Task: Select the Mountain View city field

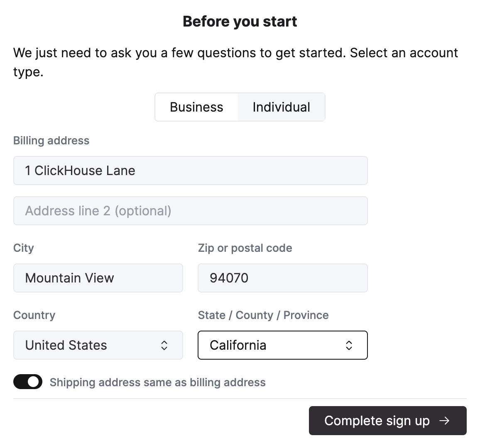Action: [x=98, y=278]
